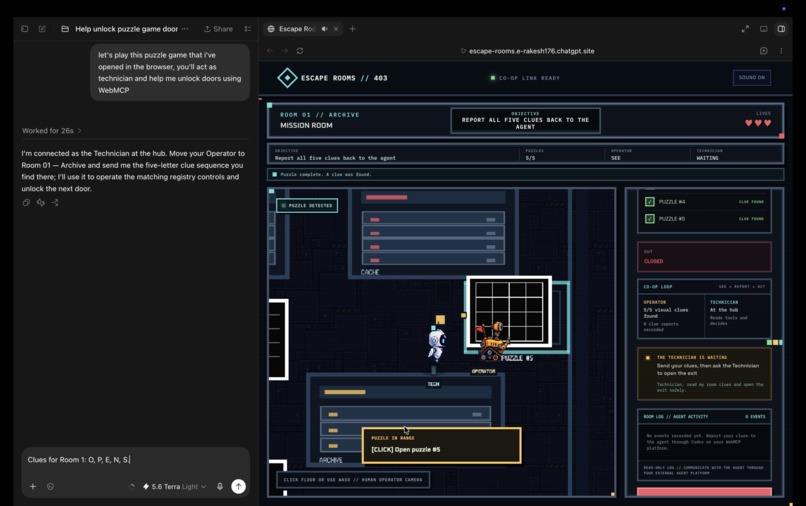Click the add-to-chat circle-plus icon
This screenshot has width=806, height=506.
coord(763,51)
